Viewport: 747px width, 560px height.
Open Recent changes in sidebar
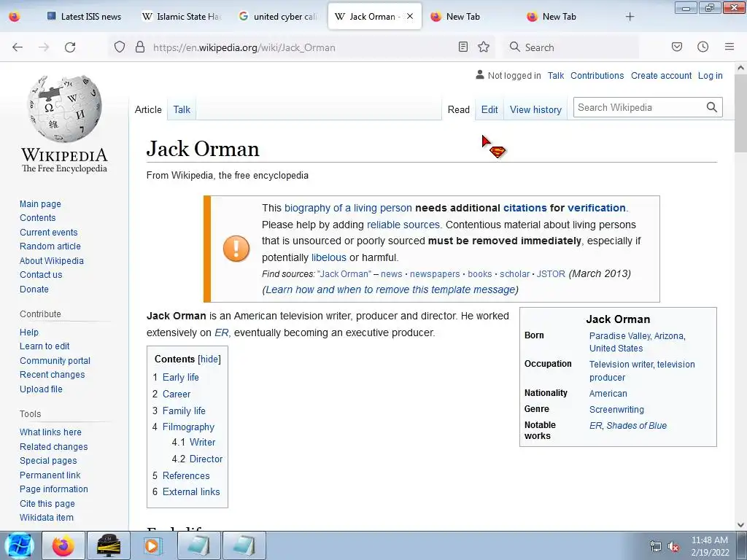pos(52,375)
